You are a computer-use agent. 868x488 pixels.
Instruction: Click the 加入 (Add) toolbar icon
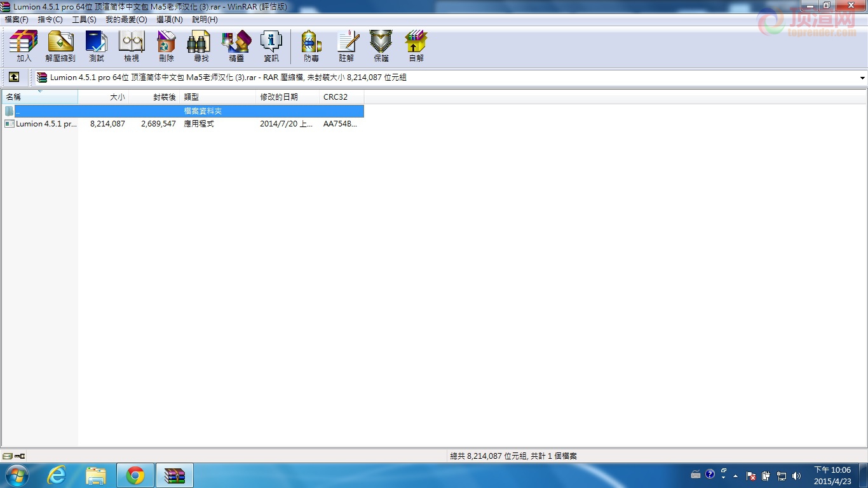coord(24,46)
